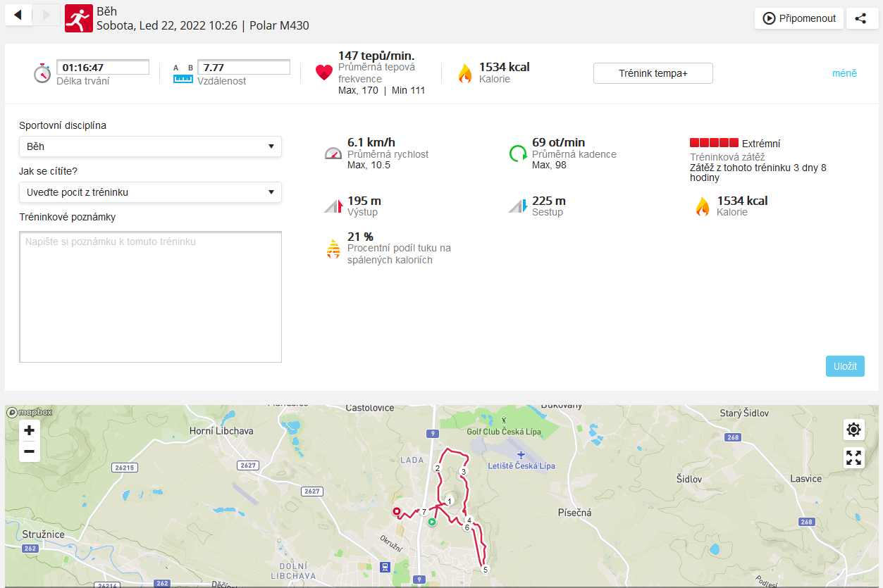
Task: Expand map to fullscreen
Action: 854,458
